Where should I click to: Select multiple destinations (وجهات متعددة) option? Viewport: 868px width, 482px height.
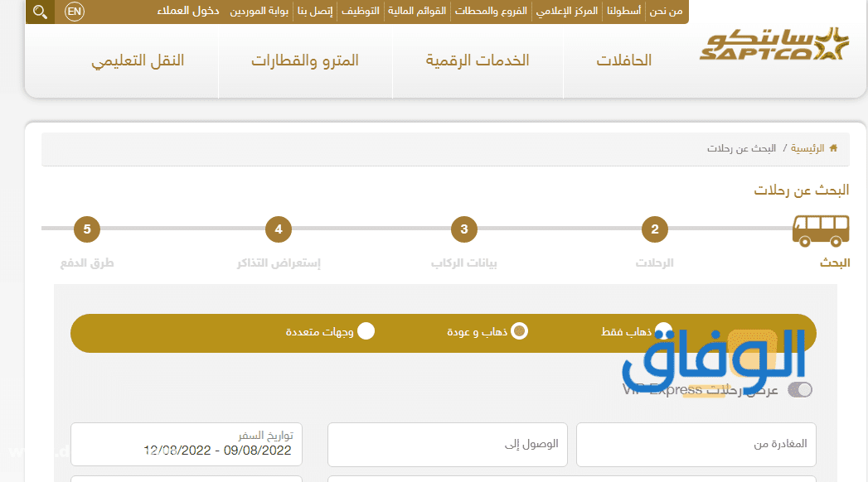coord(366,331)
